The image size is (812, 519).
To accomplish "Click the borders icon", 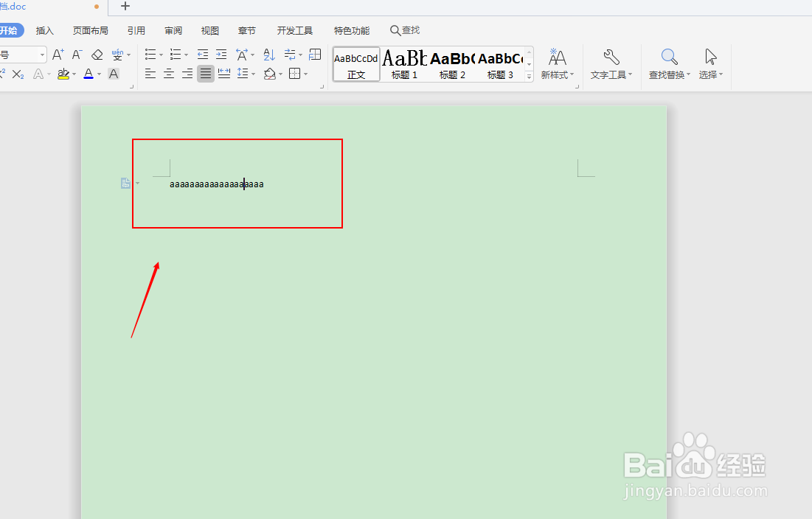I will [x=295, y=74].
